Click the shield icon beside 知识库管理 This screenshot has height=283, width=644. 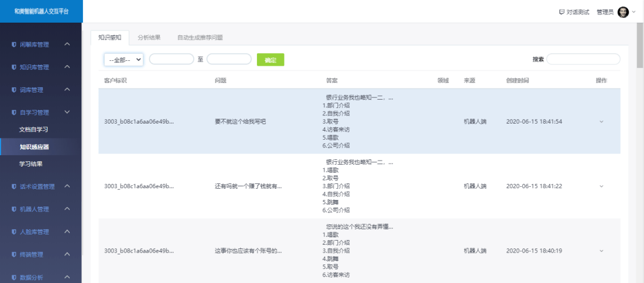(x=14, y=67)
